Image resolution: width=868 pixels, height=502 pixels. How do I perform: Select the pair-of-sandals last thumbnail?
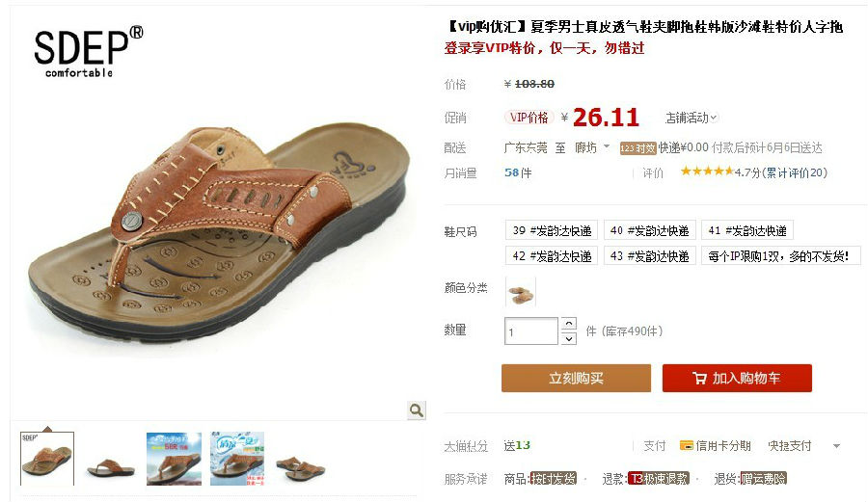pyautogui.click(x=301, y=459)
